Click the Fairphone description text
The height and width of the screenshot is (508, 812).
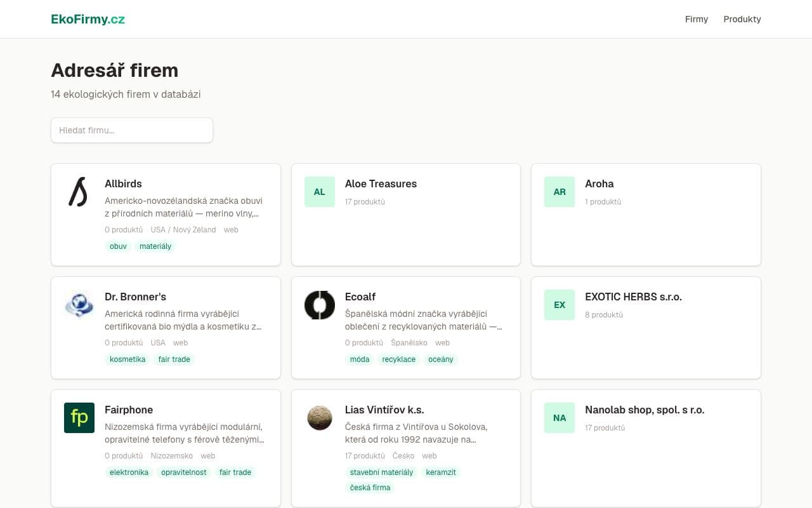pos(185,433)
